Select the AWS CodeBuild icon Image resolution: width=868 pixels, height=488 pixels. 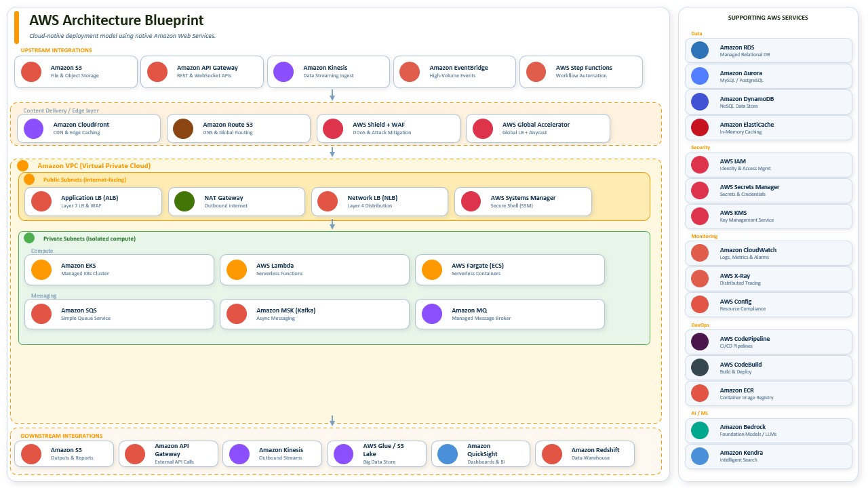700,367
